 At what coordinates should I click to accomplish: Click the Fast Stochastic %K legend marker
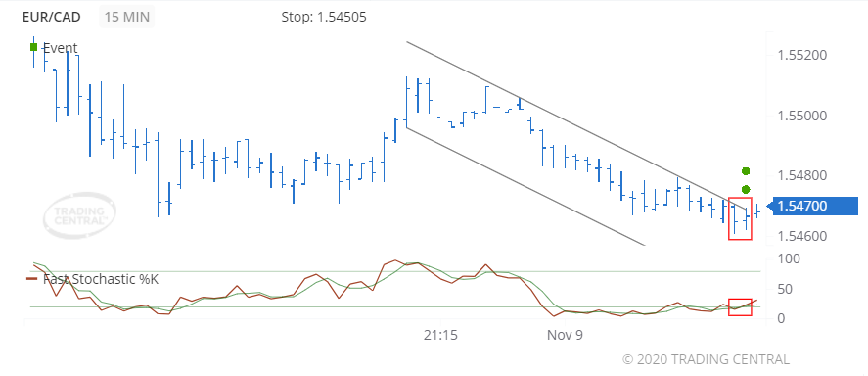(32, 279)
